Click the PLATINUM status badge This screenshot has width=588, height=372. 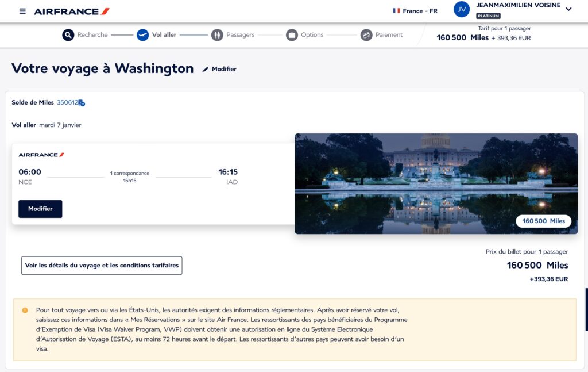coord(488,16)
